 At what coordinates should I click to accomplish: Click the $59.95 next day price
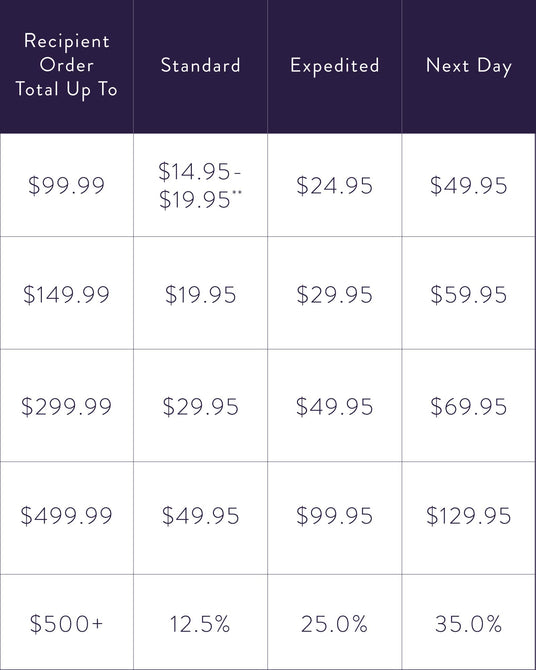(468, 295)
